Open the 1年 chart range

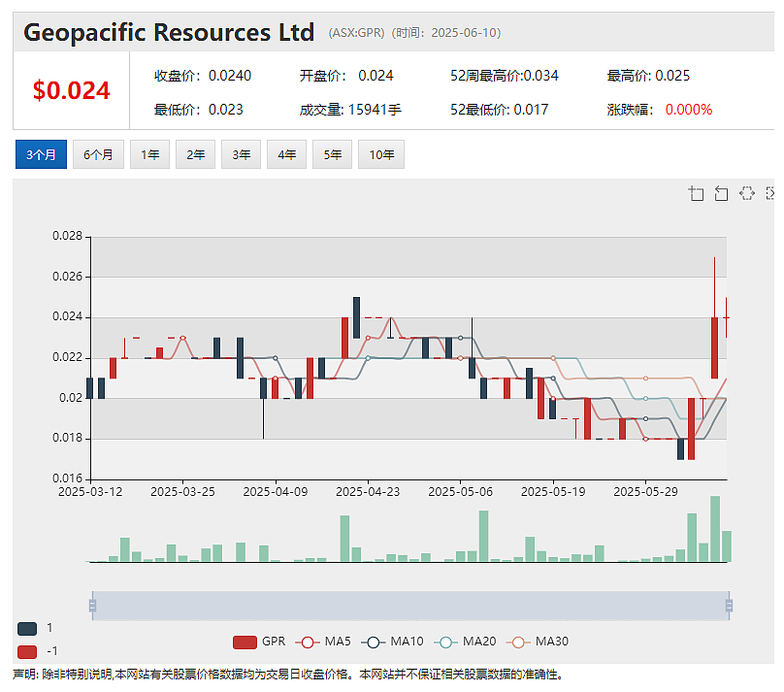tap(149, 154)
